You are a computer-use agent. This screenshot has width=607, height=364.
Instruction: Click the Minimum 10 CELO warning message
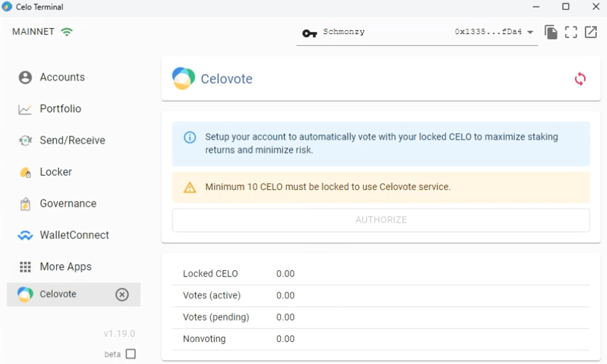click(x=328, y=187)
